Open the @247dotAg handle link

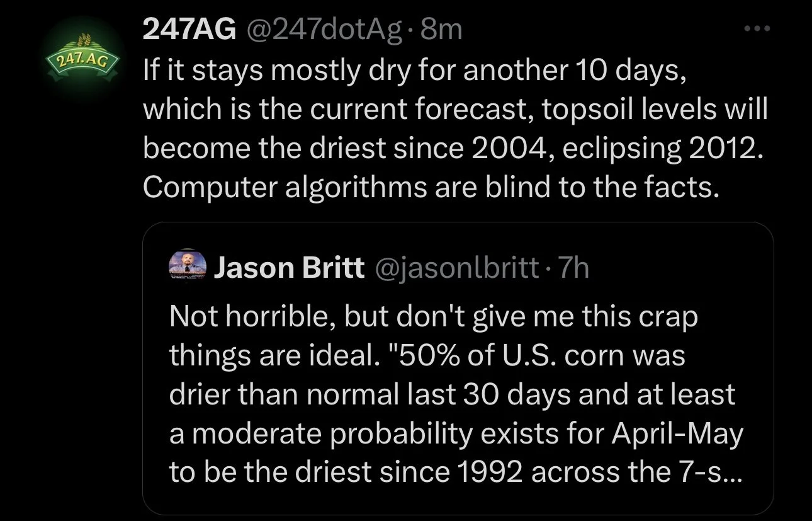click(320, 29)
